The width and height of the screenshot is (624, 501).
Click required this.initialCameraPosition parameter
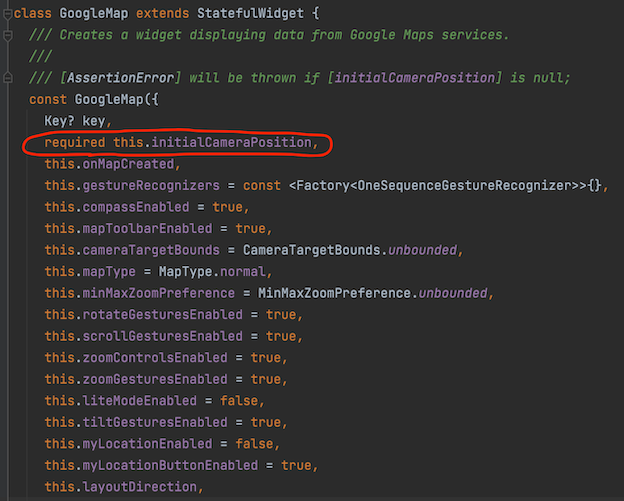click(181, 142)
